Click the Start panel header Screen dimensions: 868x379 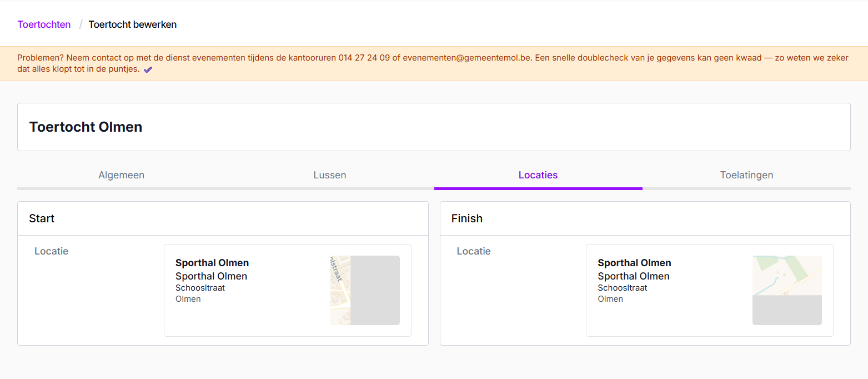click(x=42, y=218)
